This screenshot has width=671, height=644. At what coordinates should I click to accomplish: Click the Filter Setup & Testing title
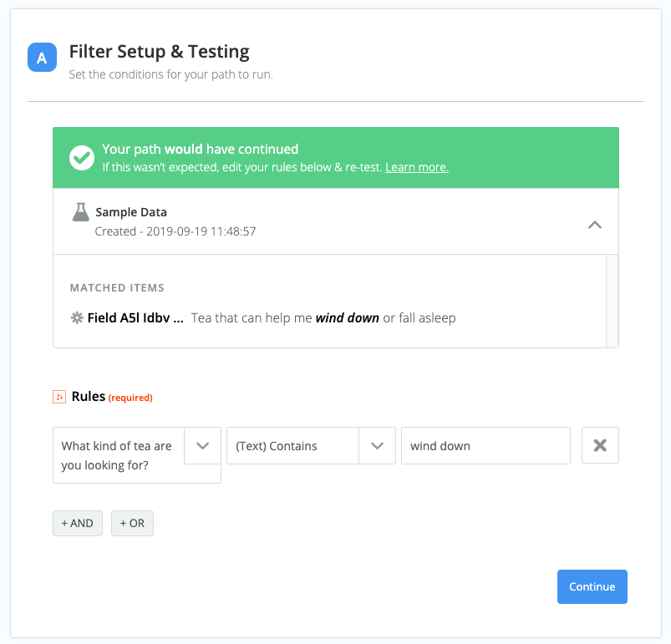click(160, 52)
